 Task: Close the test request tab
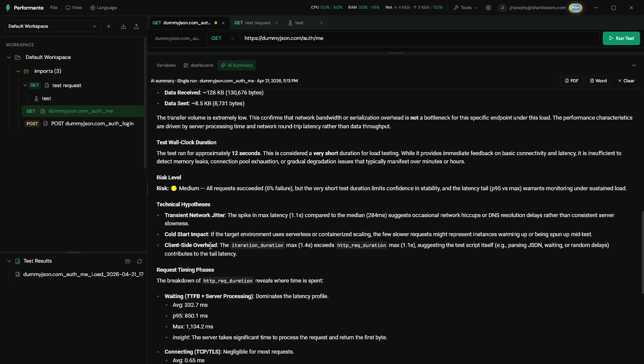coord(276,23)
